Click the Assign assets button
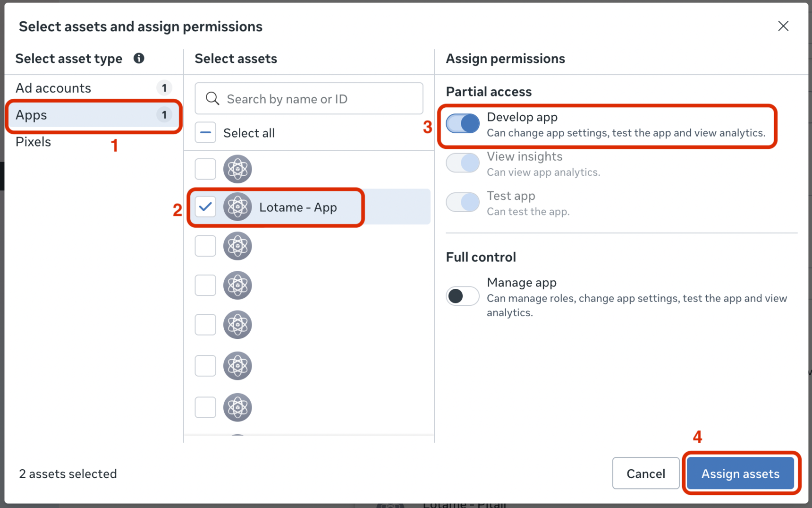The image size is (812, 508). click(740, 474)
